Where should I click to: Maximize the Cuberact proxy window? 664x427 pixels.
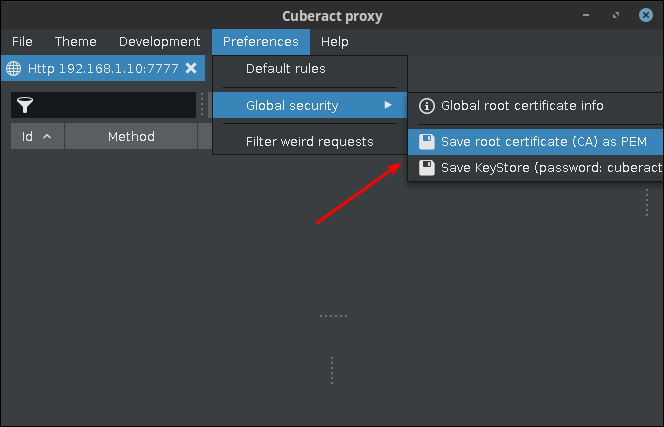616,15
